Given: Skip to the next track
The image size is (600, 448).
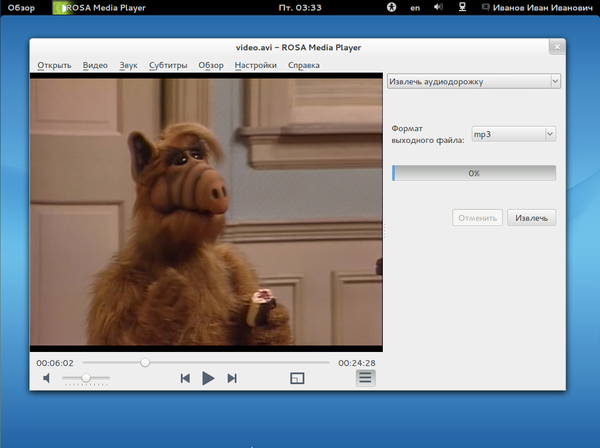Looking at the screenshot, I should [232, 378].
